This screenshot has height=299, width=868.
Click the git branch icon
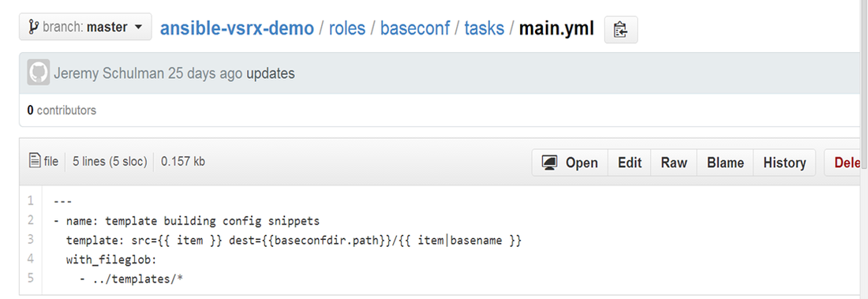32,27
